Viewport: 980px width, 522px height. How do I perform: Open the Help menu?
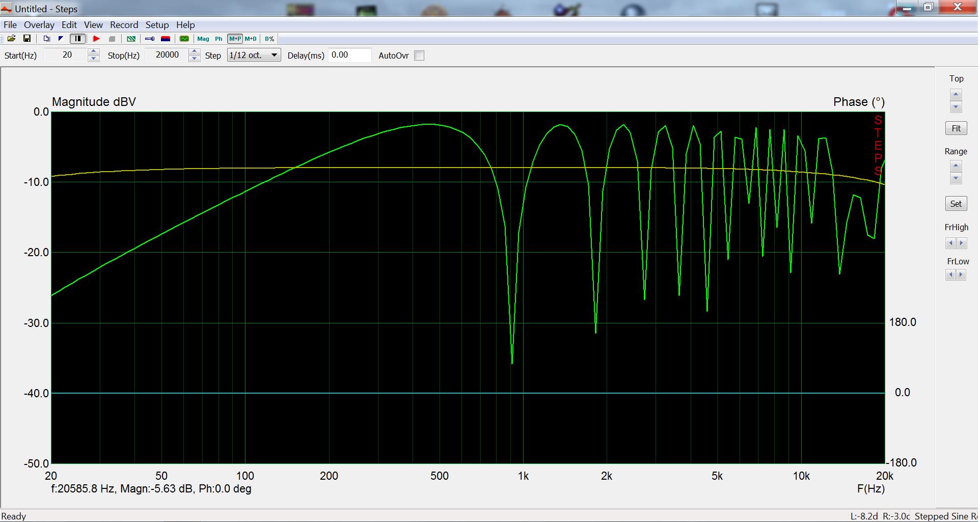pos(185,25)
